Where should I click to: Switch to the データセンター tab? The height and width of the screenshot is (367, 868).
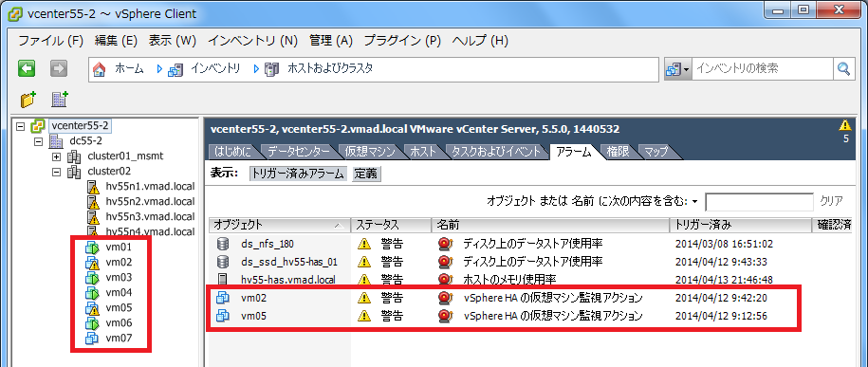point(299,151)
